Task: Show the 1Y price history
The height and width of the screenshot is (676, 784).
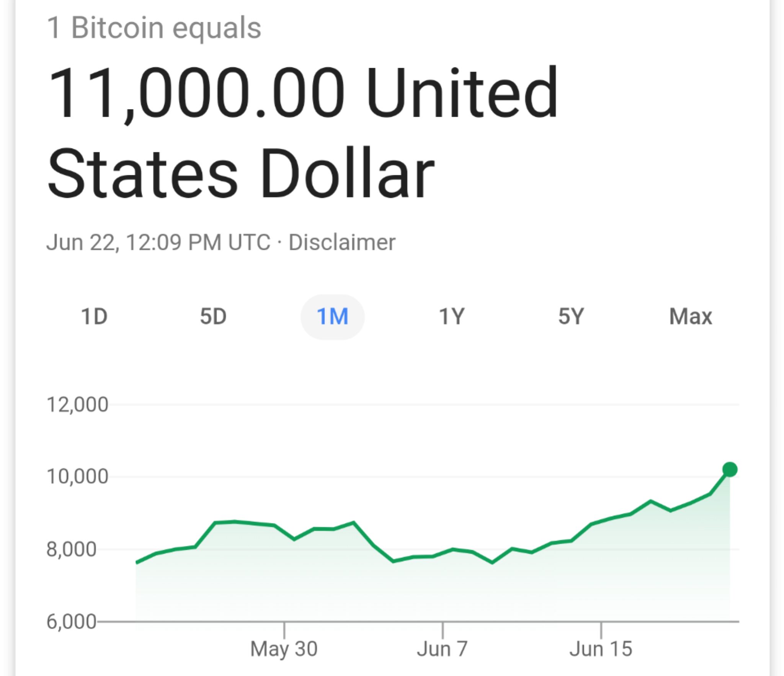Action: point(452,317)
